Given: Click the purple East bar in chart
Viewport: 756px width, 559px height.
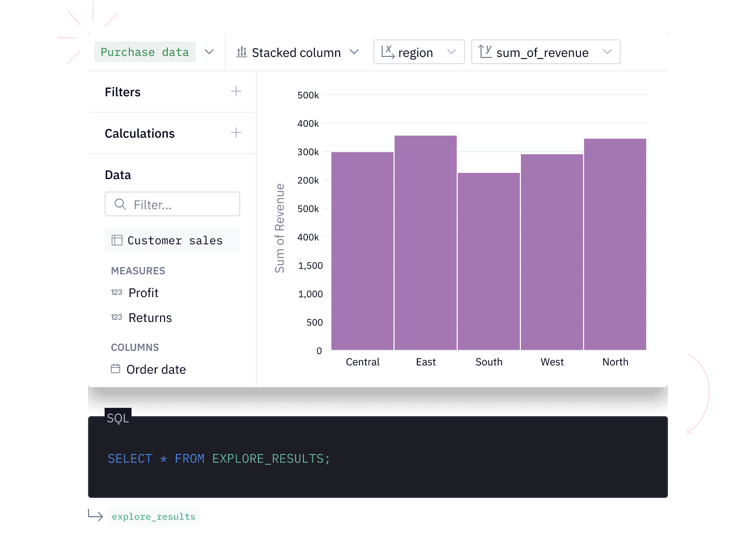Looking at the screenshot, I should click(426, 243).
